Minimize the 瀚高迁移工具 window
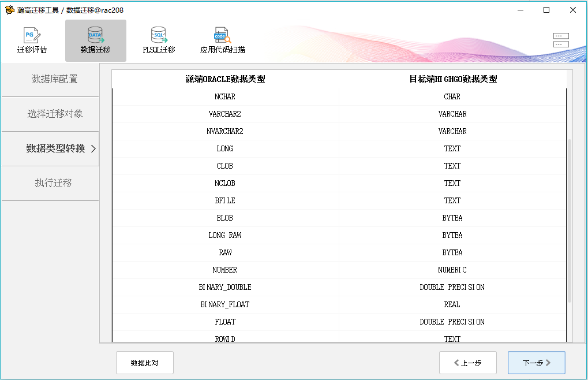588x380 pixels. coord(520,10)
